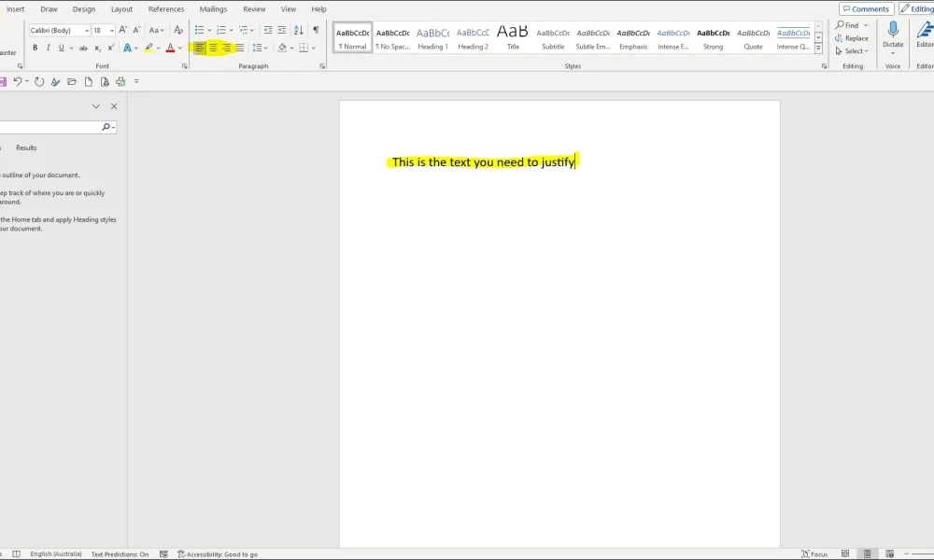The width and height of the screenshot is (934, 560).
Task: Align text left
Action: [x=200, y=48]
